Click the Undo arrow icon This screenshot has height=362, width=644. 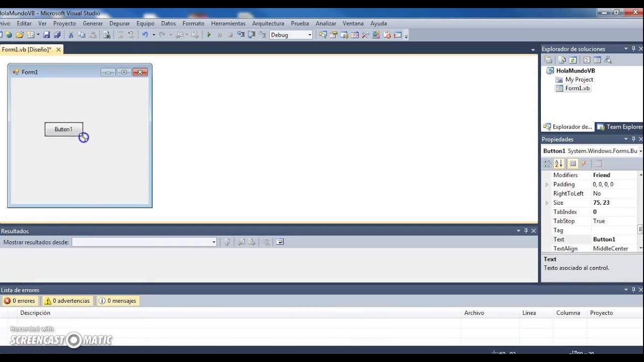point(145,35)
